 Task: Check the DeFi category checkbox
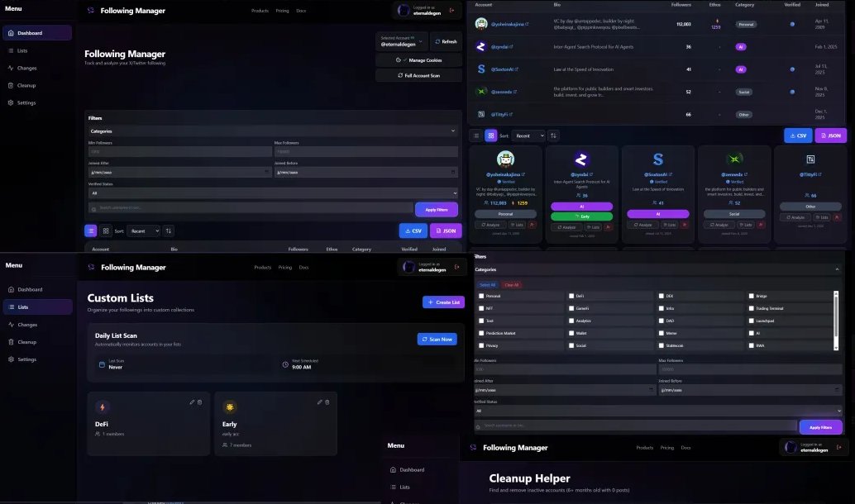pos(571,296)
